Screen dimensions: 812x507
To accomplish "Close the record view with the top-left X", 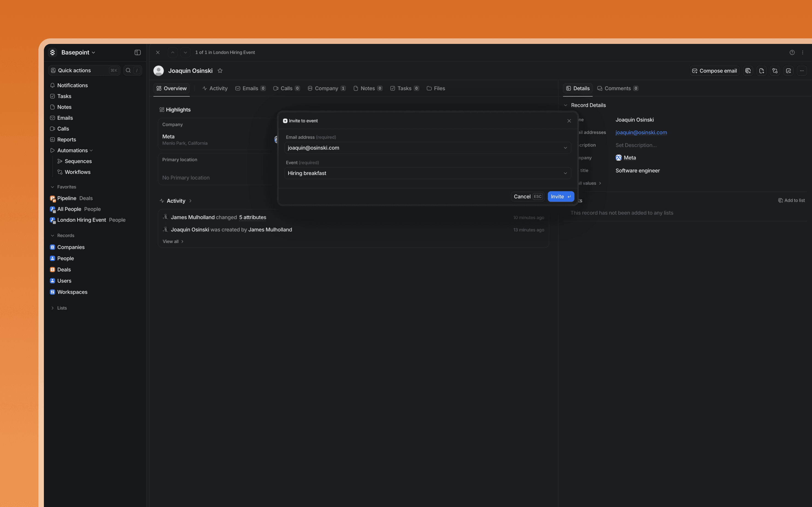I will click(x=158, y=52).
